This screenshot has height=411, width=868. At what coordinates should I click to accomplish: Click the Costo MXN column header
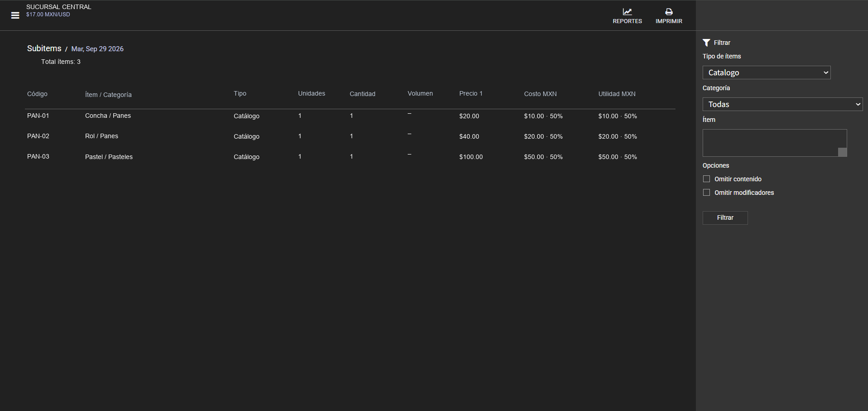click(x=540, y=94)
